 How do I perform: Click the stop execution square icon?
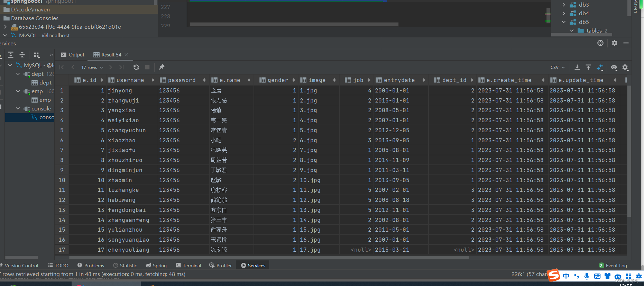pyautogui.click(x=147, y=67)
